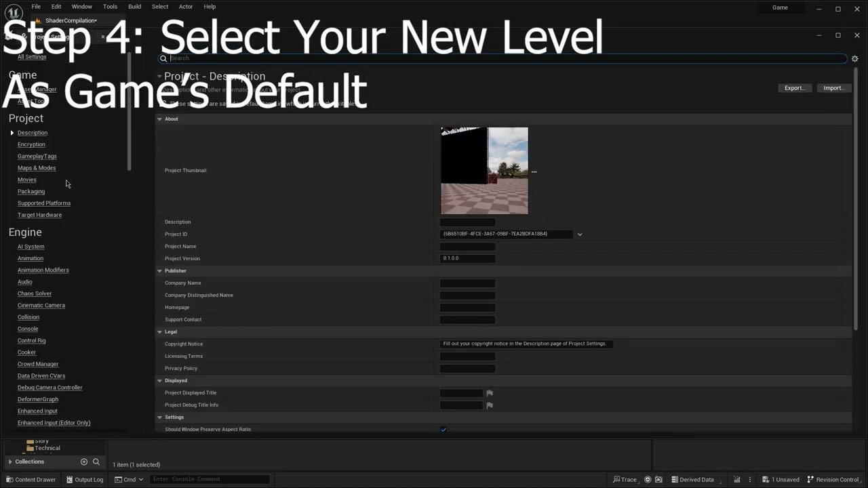Click the add collection plus icon

pyautogui.click(x=84, y=462)
